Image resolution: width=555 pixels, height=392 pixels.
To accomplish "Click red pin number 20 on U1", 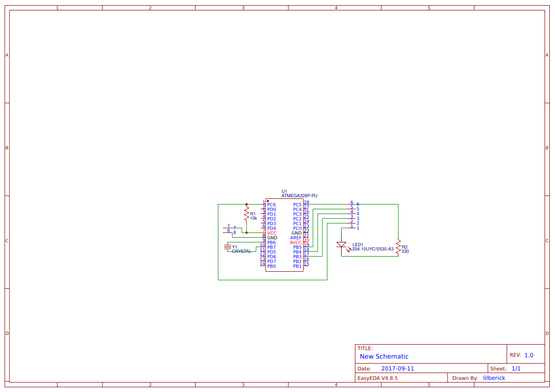I will (x=307, y=241).
